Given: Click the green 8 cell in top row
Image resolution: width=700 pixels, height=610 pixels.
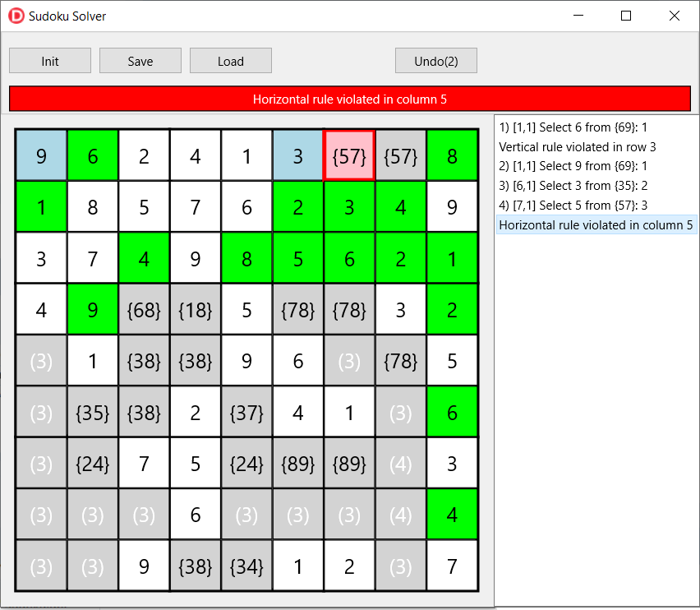Looking at the screenshot, I should click(x=452, y=156).
